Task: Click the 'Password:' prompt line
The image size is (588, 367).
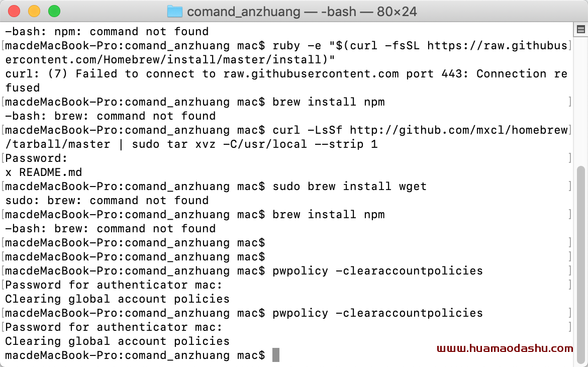Action: 36,158
